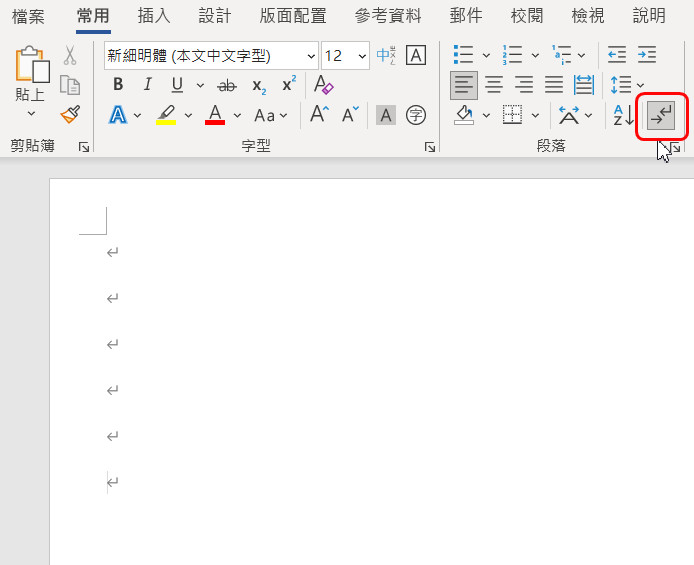Click the enclosed character 字 icon

[x=416, y=115]
